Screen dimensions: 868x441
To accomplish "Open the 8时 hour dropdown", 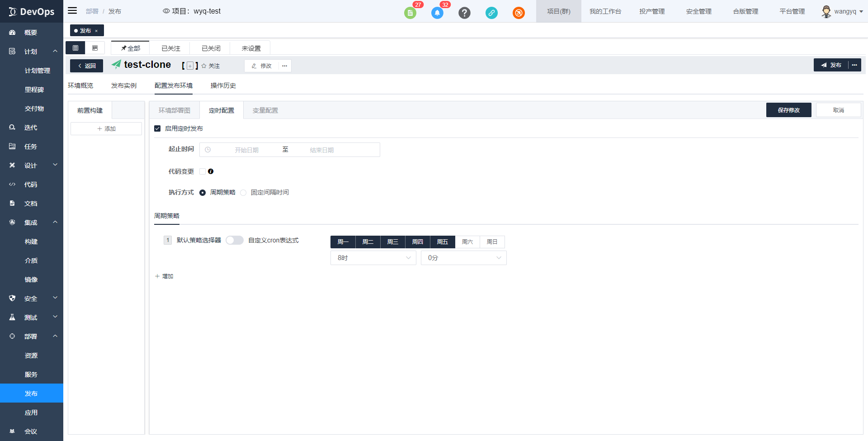I will click(373, 258).
